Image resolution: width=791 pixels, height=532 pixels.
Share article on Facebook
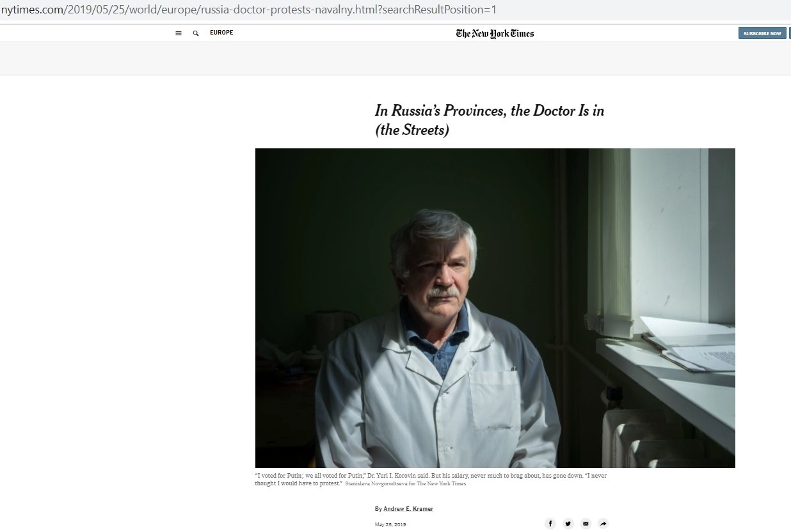tap(550, 524)
